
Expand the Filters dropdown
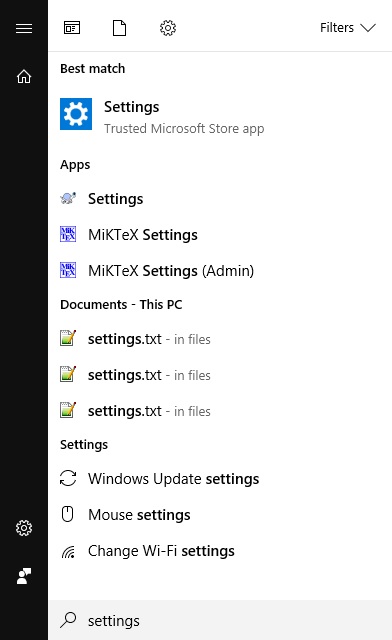click(347, 28)
